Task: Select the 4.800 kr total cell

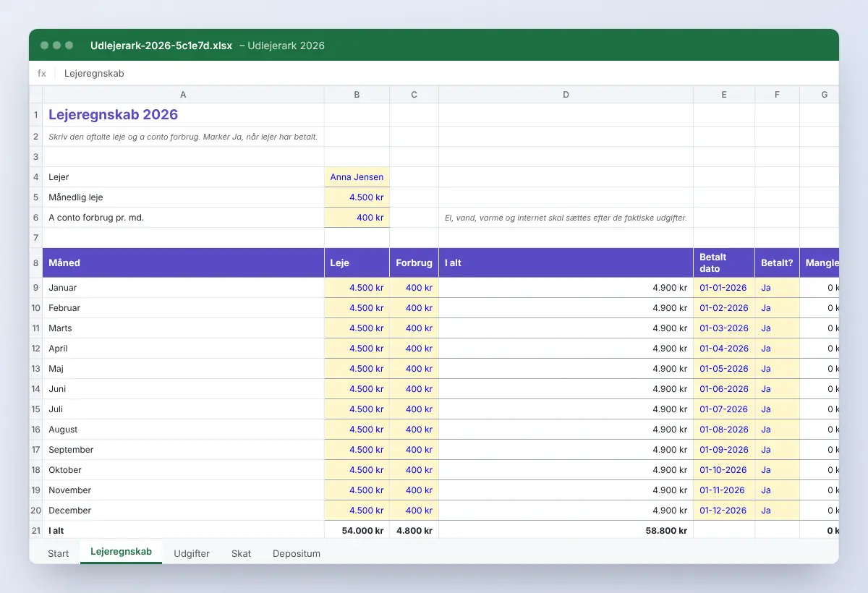Action: pos(414,531)
